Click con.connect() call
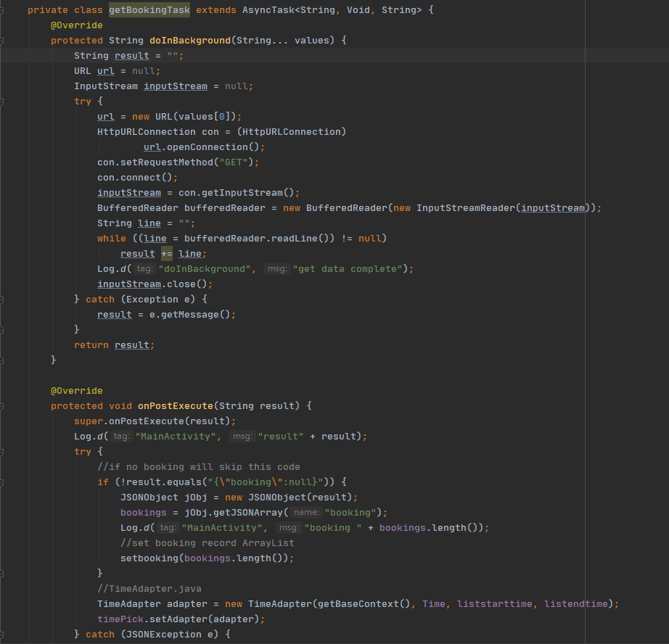Screen dimensions: 669x644 [135, 178]
